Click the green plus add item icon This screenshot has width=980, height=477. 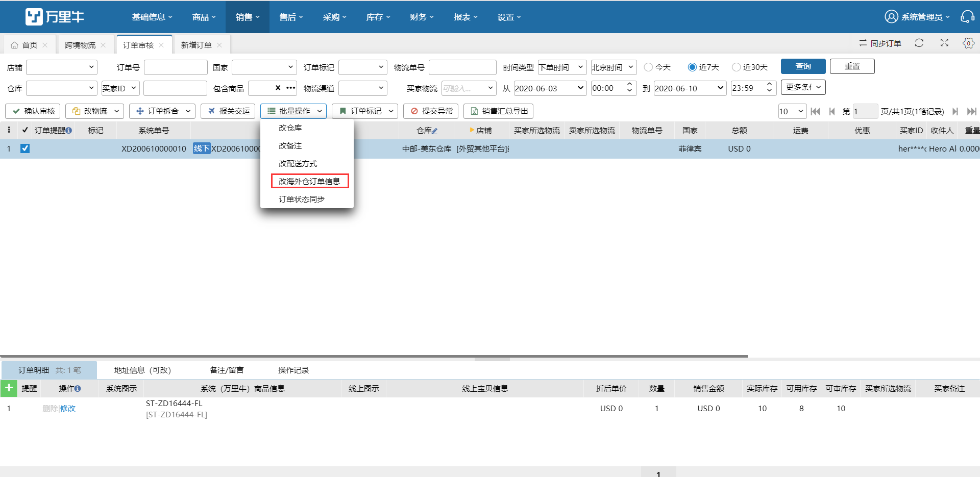point(9,388)
